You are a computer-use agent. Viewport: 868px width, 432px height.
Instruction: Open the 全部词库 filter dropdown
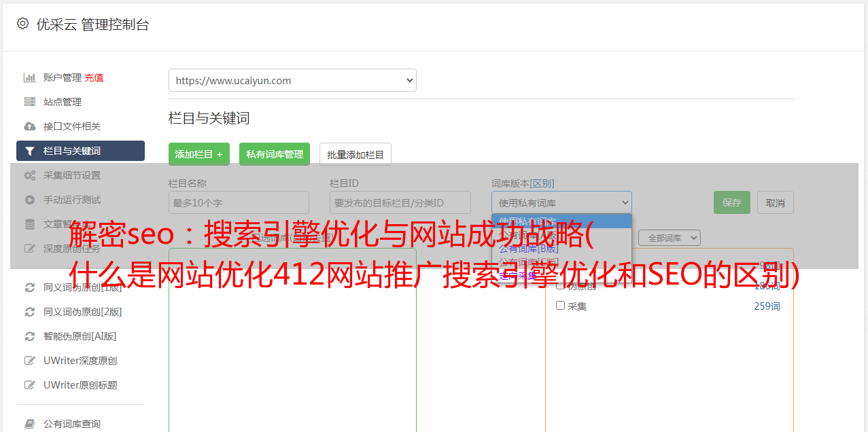click(669, 238)
